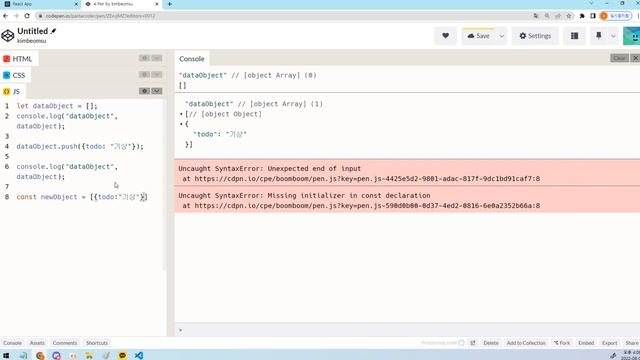Open KakaoTalk from the taskbar
640x360 pixels.
tap(122, 356)
